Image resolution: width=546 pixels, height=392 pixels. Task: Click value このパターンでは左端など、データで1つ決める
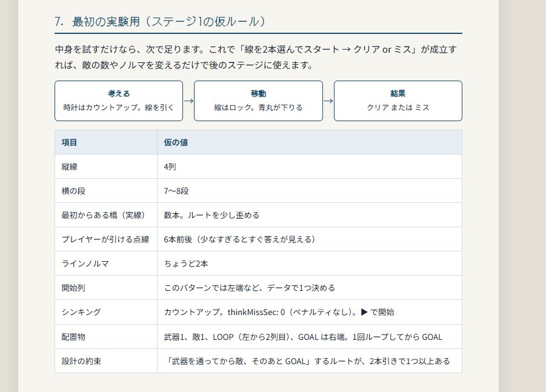(249, 288)
